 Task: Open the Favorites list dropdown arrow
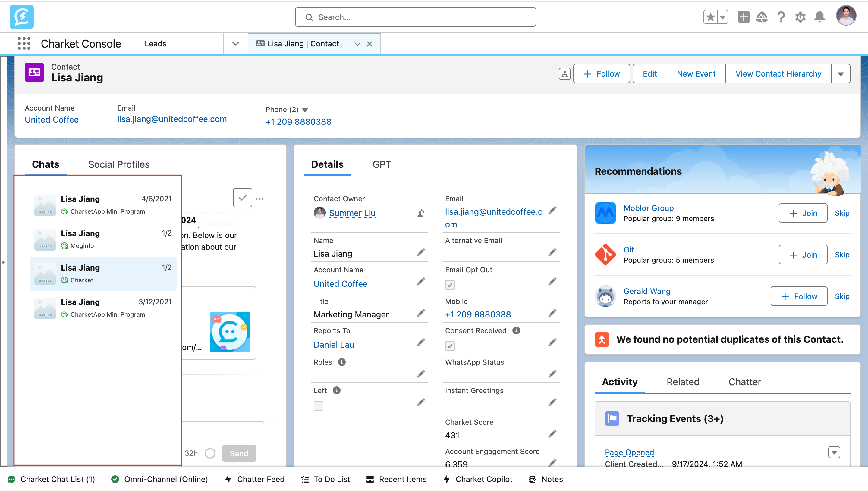[x=723, y=17]
